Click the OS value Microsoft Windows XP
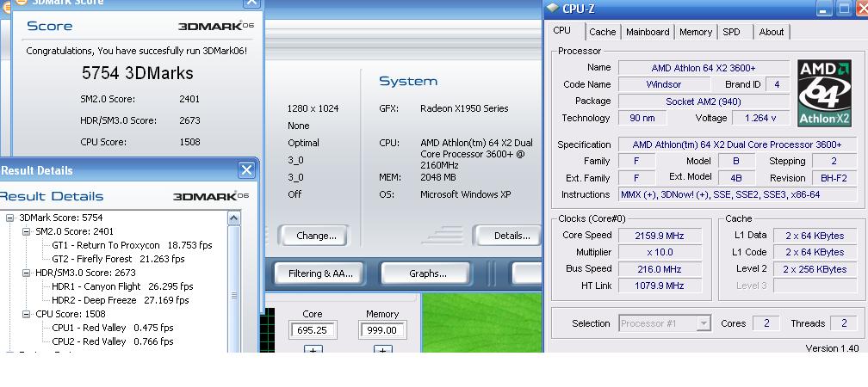The width and height of the screenshot is (868, 387). pos(466,194)
